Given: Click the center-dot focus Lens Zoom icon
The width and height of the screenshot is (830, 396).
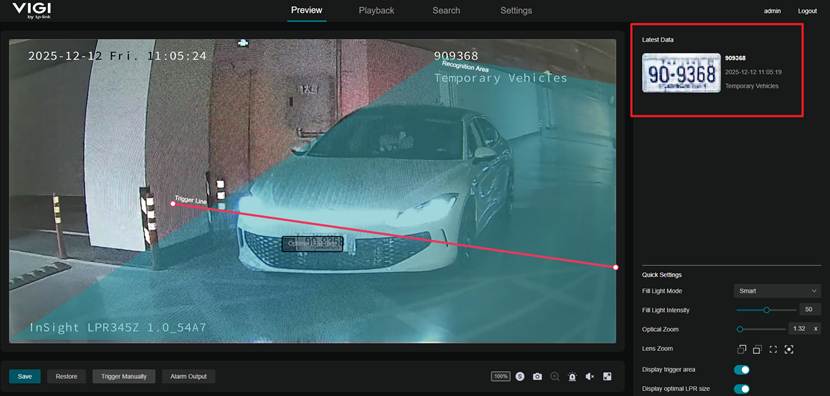Looking at the screenshot, I should 789,349.
